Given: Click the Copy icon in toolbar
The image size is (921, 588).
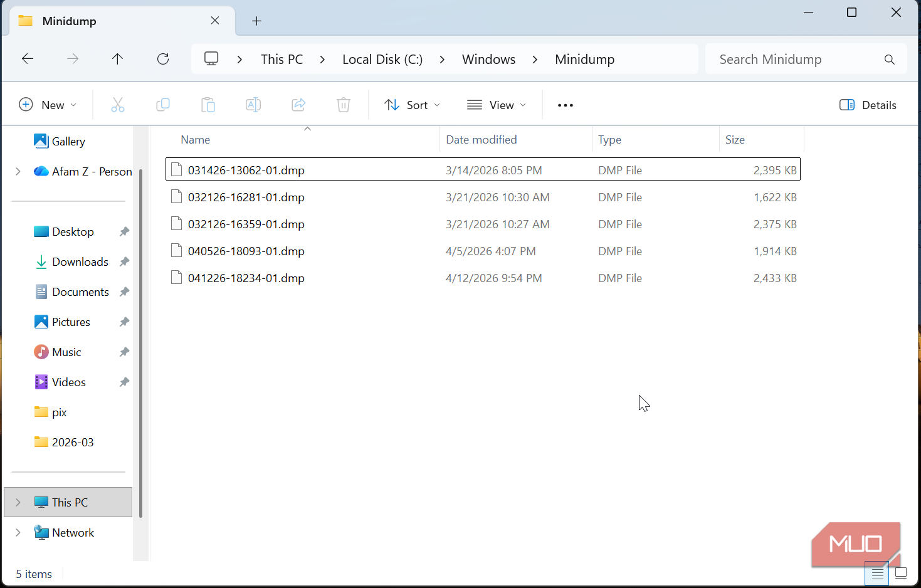Looking at the screenshot, I should click(163, 105).
